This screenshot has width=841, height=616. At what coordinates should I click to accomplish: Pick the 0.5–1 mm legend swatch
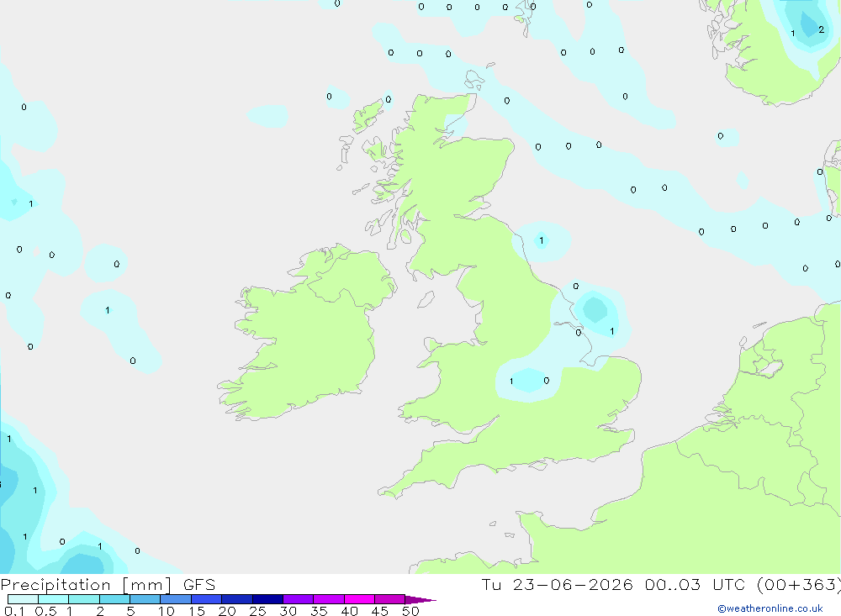[54, 599]
